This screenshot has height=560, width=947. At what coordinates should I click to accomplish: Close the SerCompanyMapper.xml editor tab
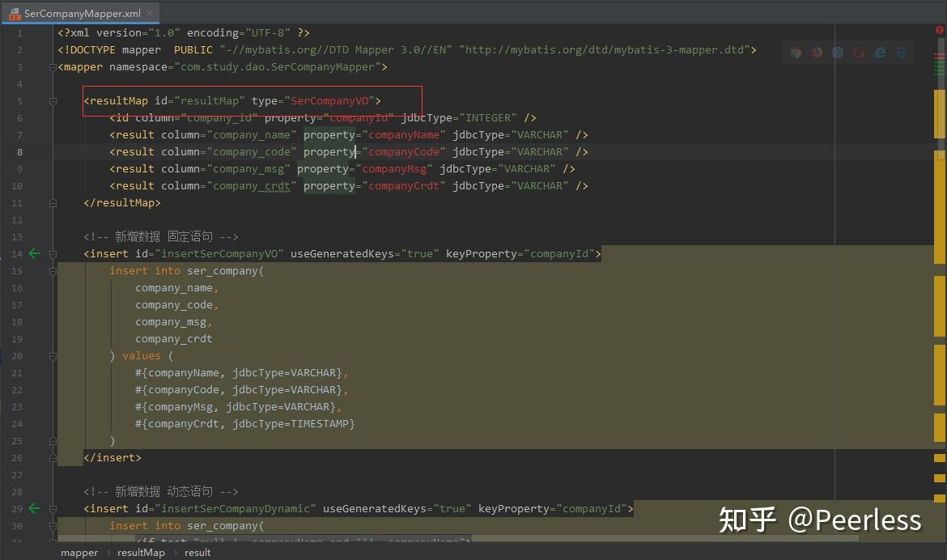point(151,13)
